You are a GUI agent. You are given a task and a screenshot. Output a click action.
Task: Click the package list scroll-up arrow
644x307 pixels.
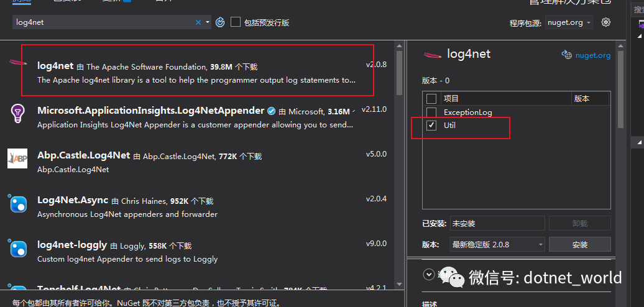point(399,45)
